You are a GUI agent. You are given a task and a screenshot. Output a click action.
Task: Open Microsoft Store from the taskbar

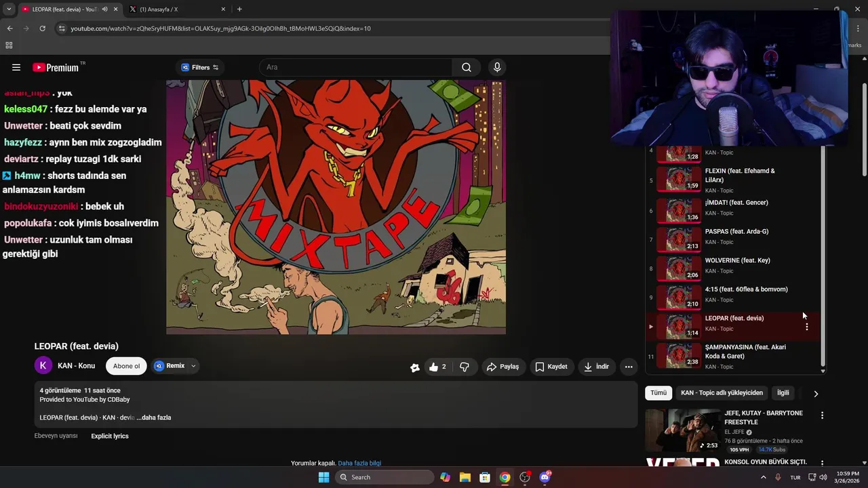(x=485, y=477)
